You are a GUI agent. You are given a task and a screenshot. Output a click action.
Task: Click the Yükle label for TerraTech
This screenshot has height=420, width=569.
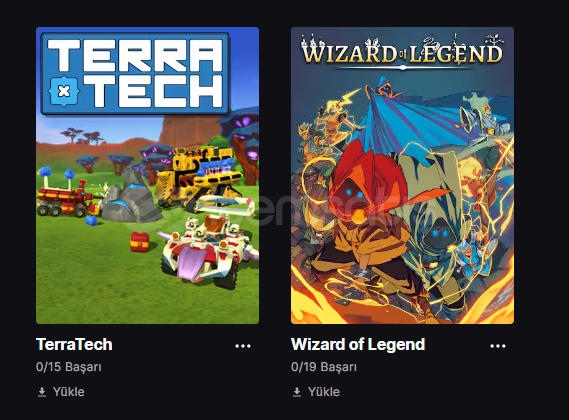tap(69, 392)
